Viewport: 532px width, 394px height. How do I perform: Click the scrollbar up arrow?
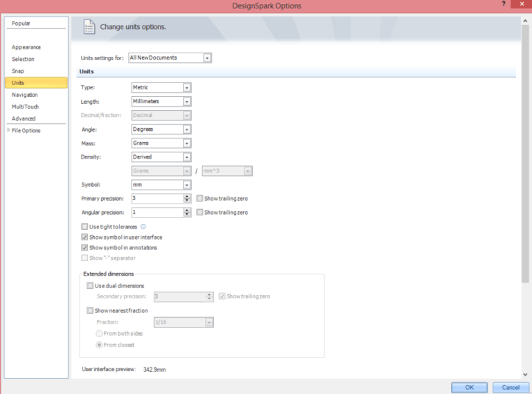coord(525,21)
